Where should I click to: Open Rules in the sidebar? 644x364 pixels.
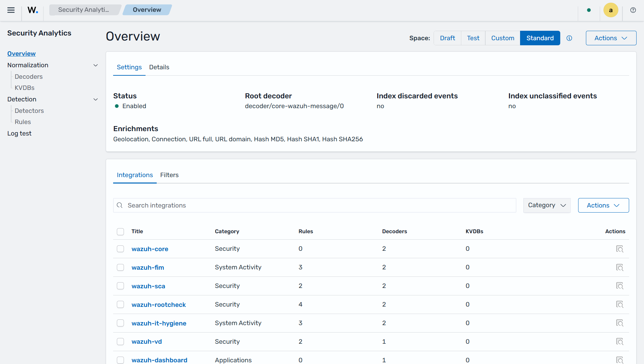pyautogui.click(x=23, y=122)
